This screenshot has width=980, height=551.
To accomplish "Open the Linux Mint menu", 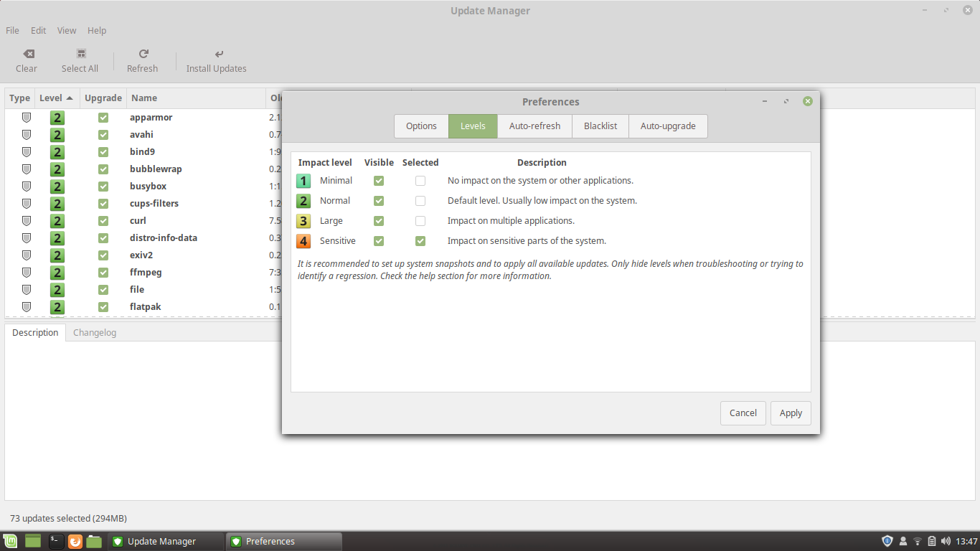I will (x=10, y=541).
